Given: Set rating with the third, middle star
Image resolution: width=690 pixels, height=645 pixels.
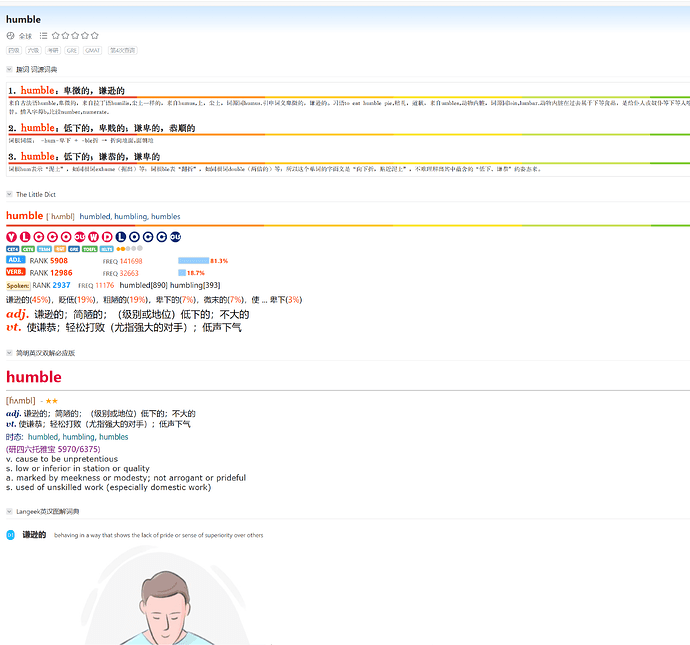Looking at the screenshot, I should pos(75,36).
